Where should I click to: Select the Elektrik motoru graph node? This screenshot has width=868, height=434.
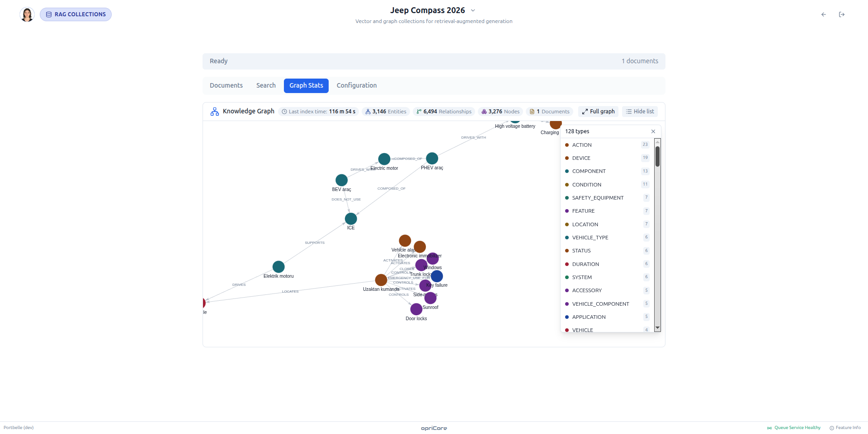click(278, 267)
